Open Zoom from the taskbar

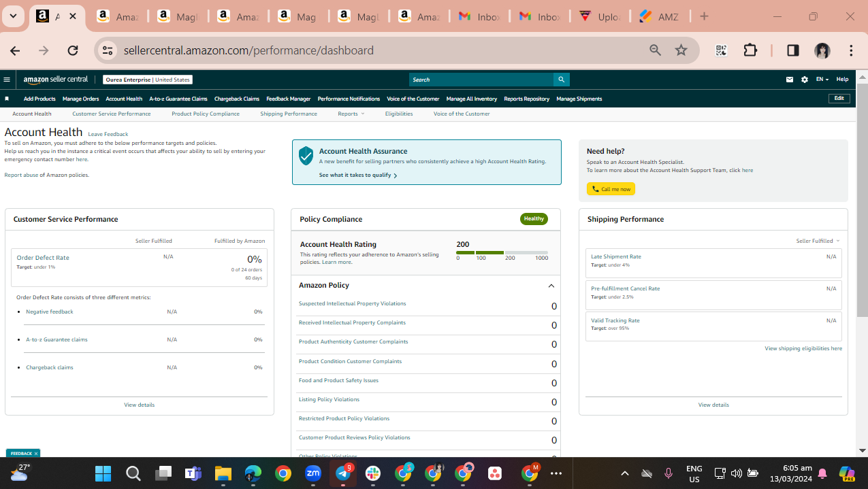313,473
